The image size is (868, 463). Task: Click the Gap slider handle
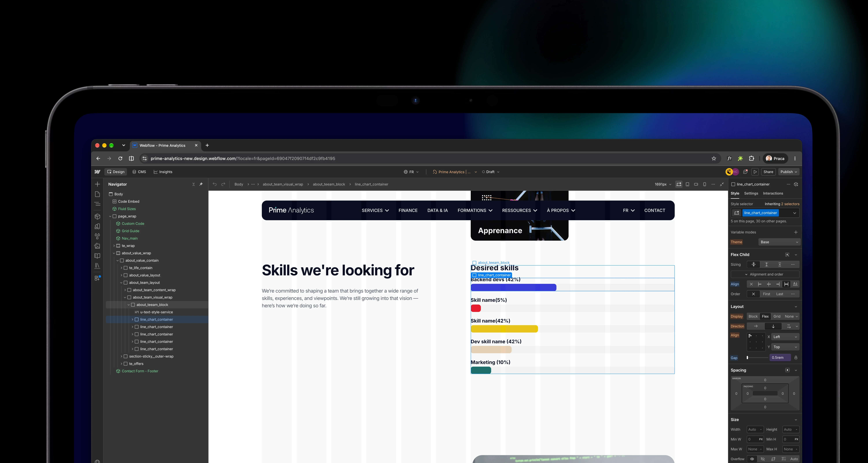click(747, 358)
